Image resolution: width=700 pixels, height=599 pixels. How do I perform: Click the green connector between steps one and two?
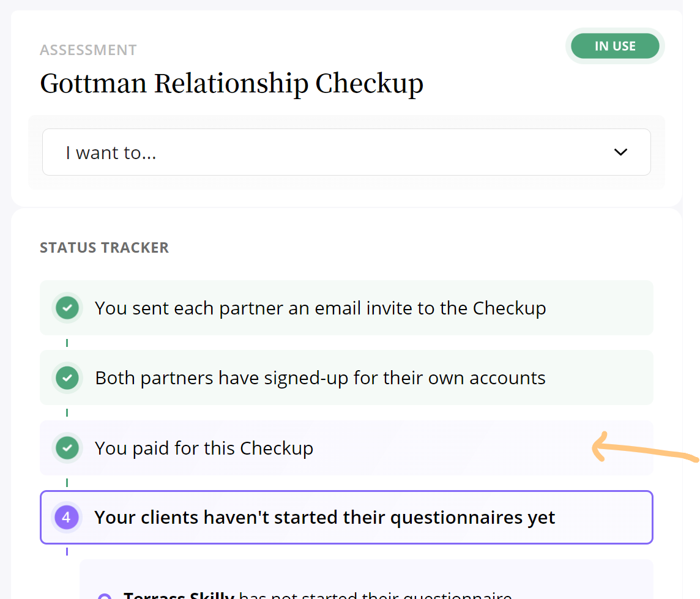(67, 343)
